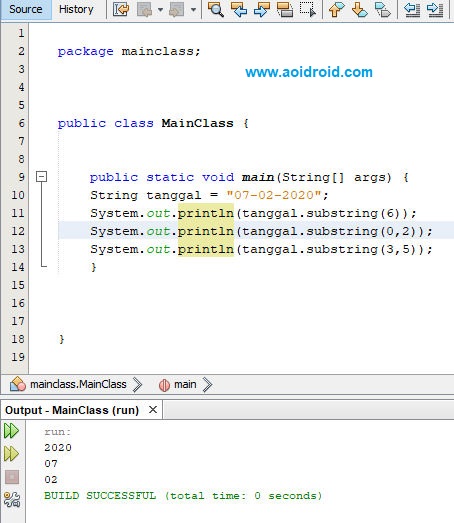Screen dimensions: 454x523
Task: Open the Back navigation dropdown arrow
Action: click(x=160, y=10)
